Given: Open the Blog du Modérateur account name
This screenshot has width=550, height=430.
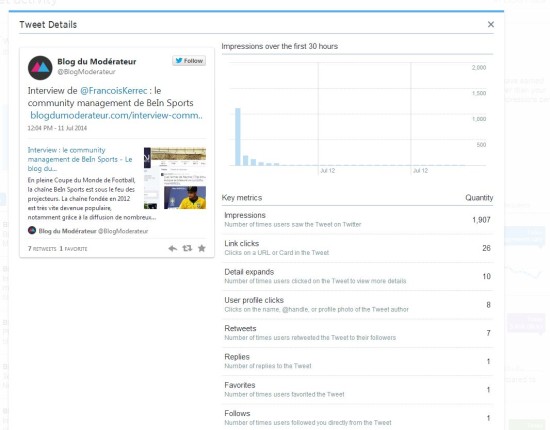Looking at the screenshot, I should click(x=96, y=61).
